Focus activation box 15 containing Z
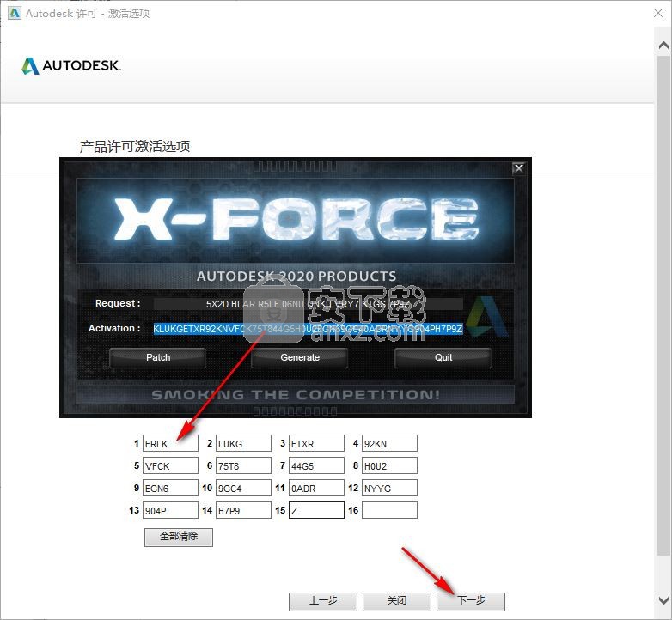Screen dimensions: 672x620 tap(316, 510)
